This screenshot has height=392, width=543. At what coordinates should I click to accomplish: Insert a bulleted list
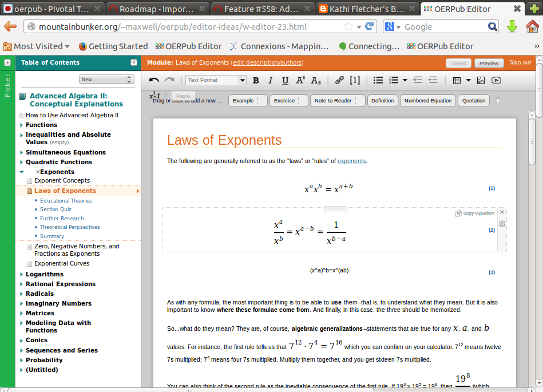pos(378,81)
